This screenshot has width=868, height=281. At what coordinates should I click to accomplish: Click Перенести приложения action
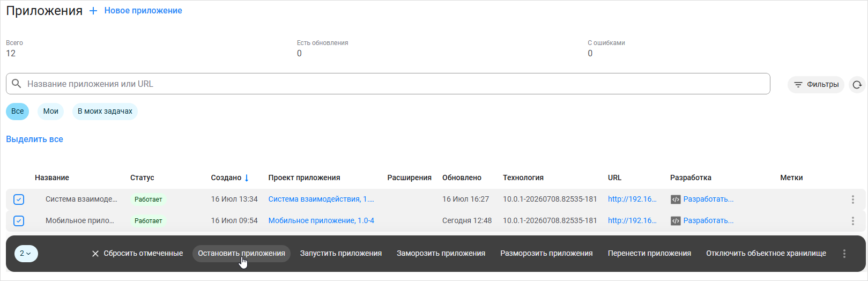[x=649, y=254]
